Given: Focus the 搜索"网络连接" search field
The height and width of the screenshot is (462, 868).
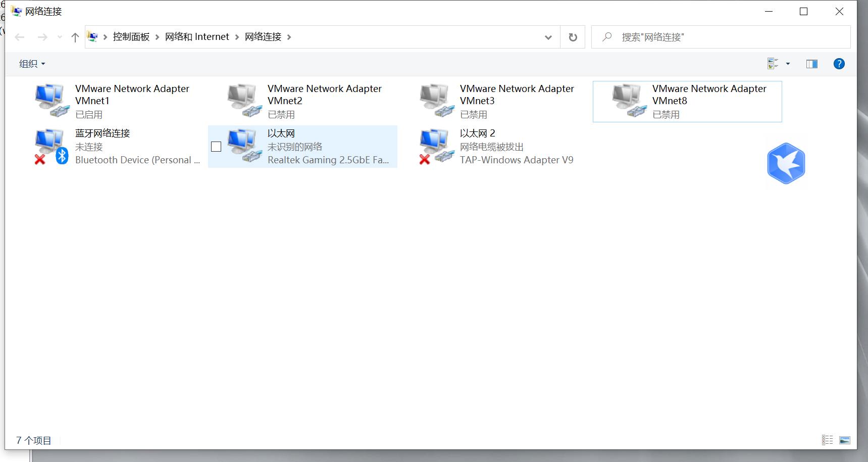Looking at the screenshot, I should [721, 37].
